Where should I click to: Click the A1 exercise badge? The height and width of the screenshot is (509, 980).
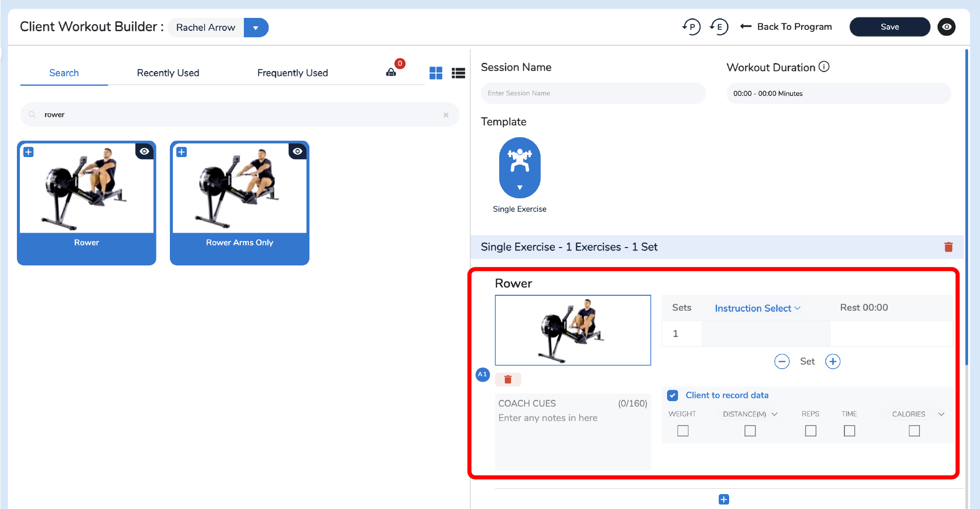pos(483,374)
